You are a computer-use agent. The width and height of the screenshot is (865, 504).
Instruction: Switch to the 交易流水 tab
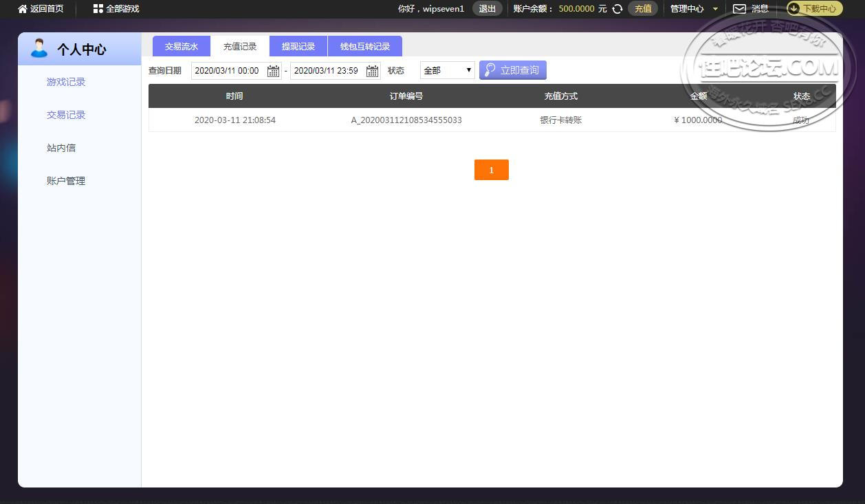(x=182, y=46)
